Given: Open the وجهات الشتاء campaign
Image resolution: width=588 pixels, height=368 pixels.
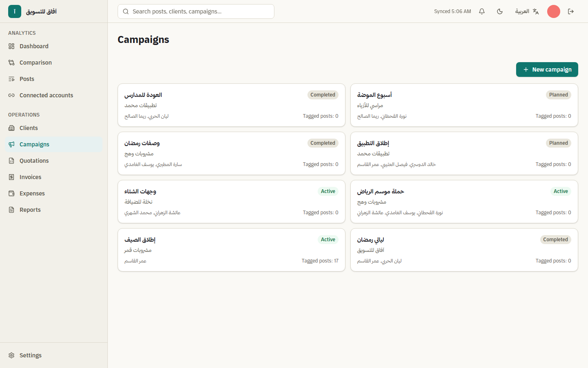Looking at the screenshot, I should (232, 202).
